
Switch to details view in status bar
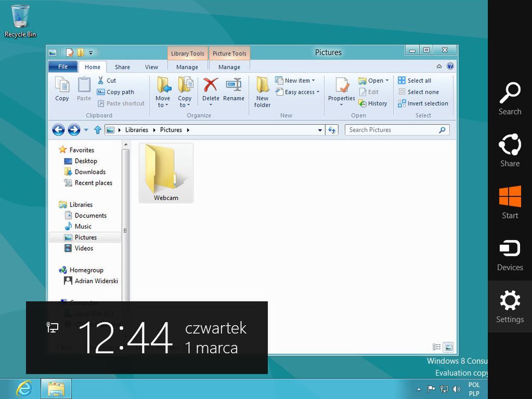coord(437,347)
